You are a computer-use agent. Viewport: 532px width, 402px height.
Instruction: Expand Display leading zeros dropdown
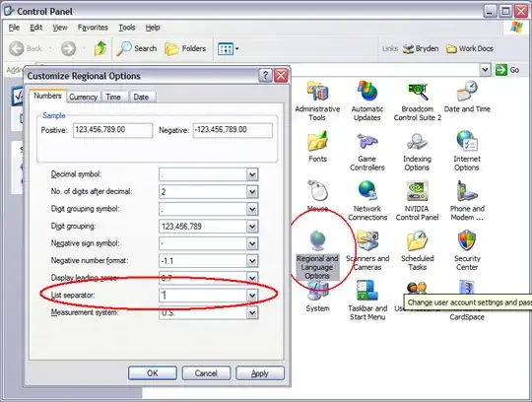point(252,278)
